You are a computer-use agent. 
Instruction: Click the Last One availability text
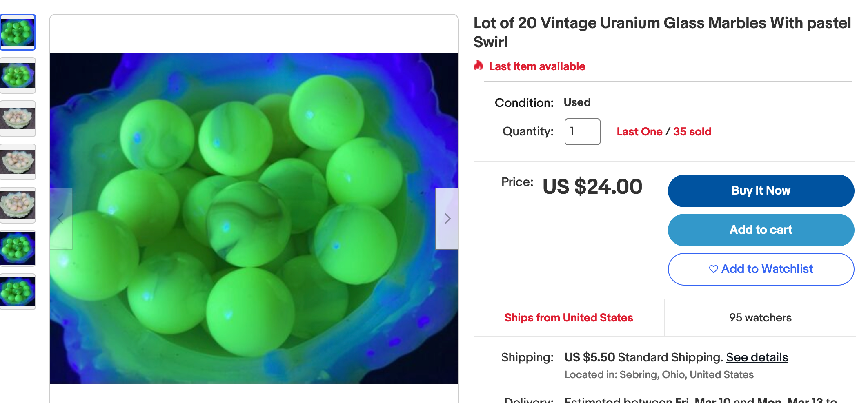pyautogui.click(x=639, y=132)
